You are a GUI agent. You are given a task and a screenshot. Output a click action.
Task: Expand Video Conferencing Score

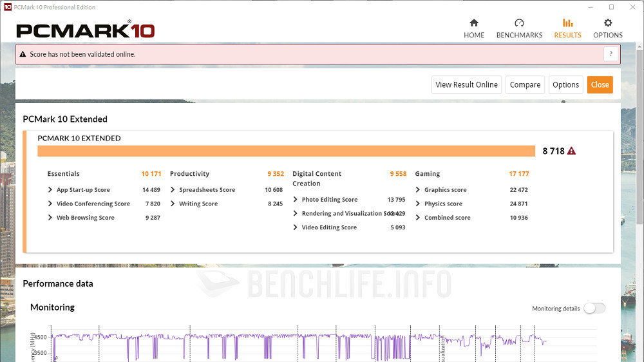click(51, 204)
